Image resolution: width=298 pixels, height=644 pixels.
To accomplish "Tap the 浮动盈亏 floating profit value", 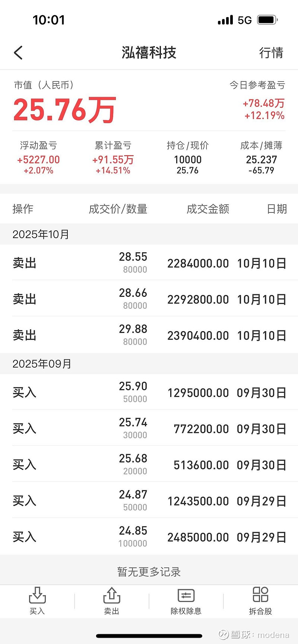I will pos(38,160).
